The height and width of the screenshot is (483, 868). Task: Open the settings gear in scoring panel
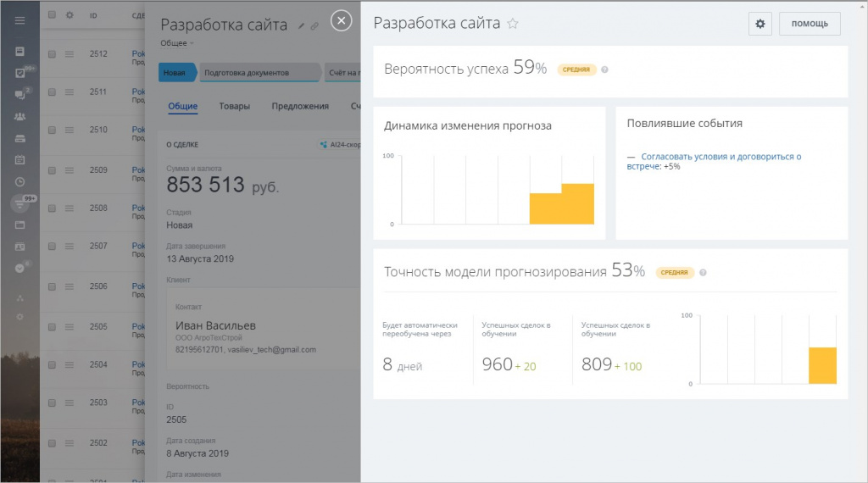click(760, 24)
